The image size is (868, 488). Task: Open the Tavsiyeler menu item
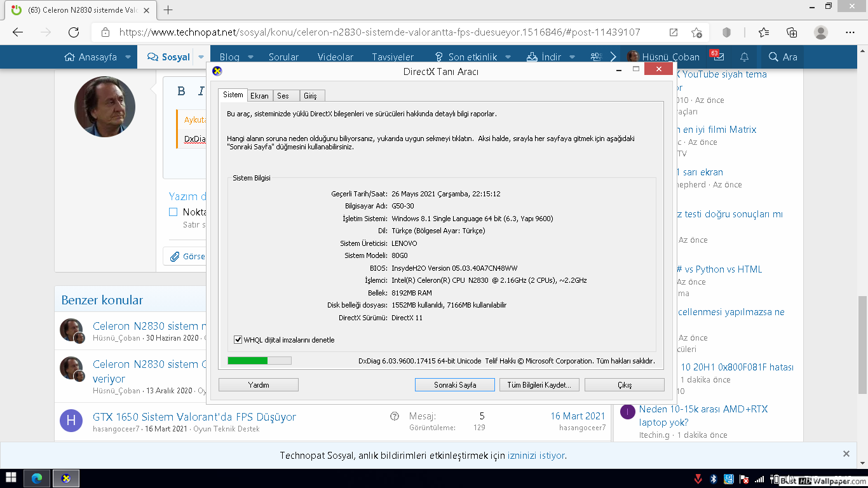393,57
